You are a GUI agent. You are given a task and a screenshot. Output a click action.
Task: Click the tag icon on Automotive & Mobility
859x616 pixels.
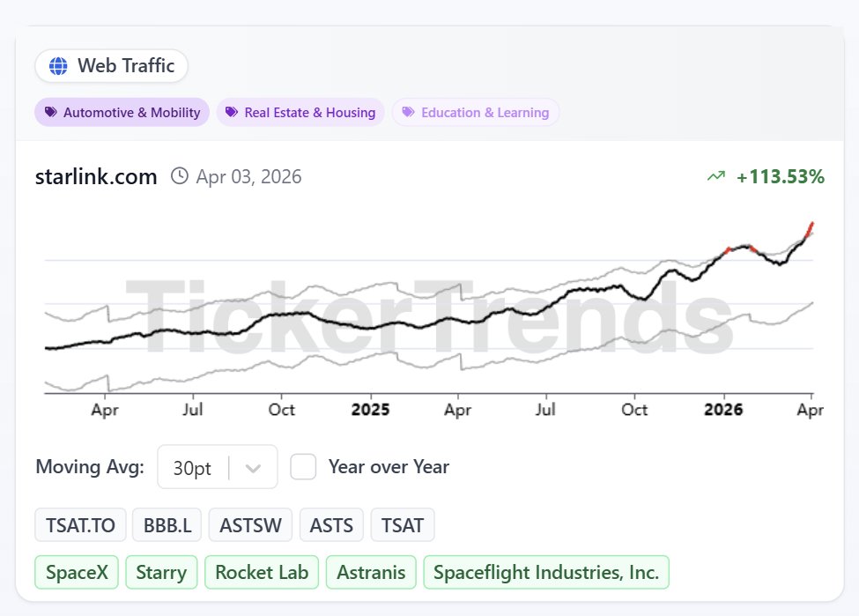tap(53, 112)
